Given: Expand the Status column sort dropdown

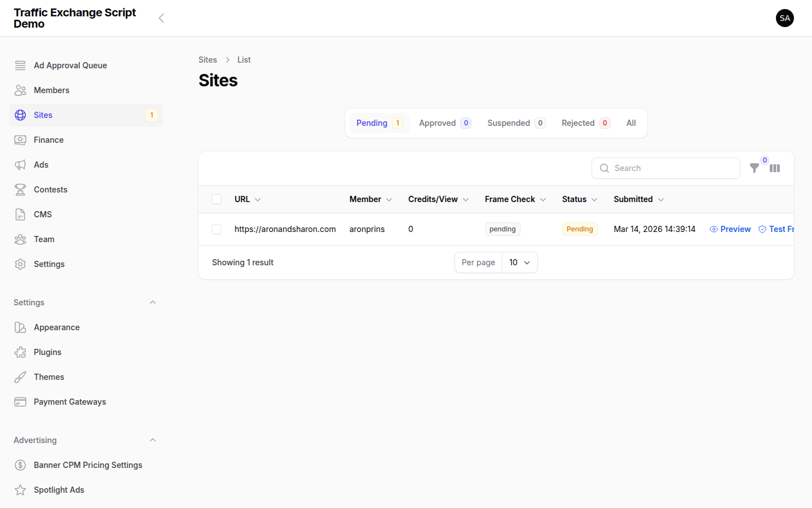Looking at the screenshot, I should [595, 199].
